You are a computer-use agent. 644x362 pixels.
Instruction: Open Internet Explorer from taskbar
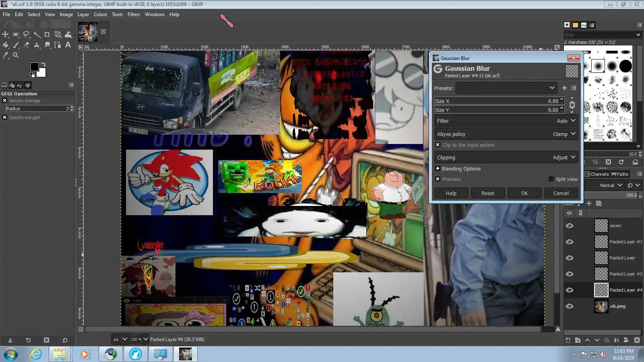click(x=36, y=354)
